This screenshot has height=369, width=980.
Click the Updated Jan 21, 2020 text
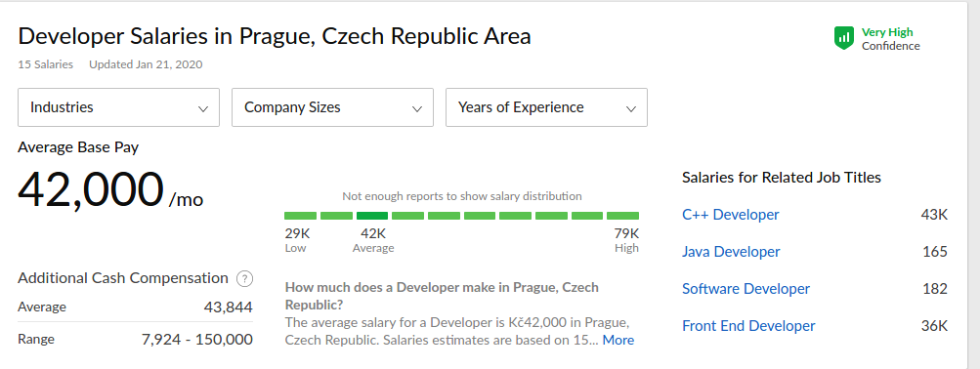pos(146,64)
